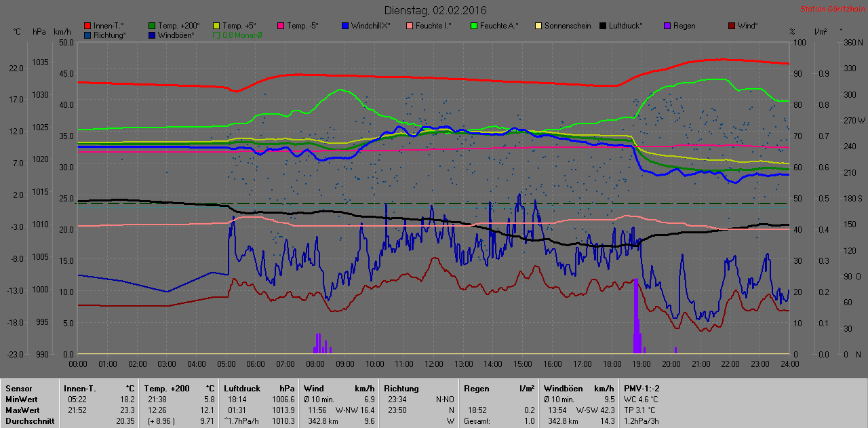This screenshot has width=868, height=428.
Task: Click the dark red Wind legend swatch
Action: pos(732,26)
